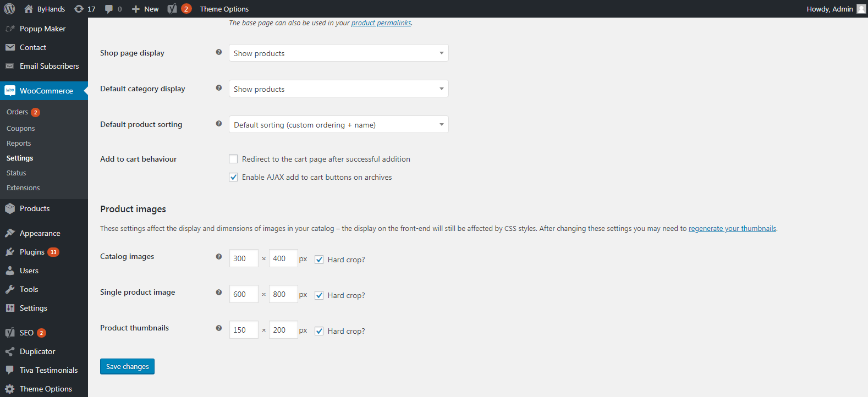868x397 pixels.
Task: Expand Default category display dropdown
Action: (x=338, y=89)
